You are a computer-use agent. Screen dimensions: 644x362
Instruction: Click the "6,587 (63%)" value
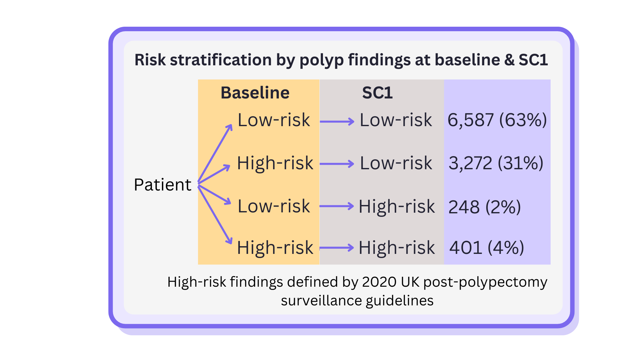click(497, 120)
